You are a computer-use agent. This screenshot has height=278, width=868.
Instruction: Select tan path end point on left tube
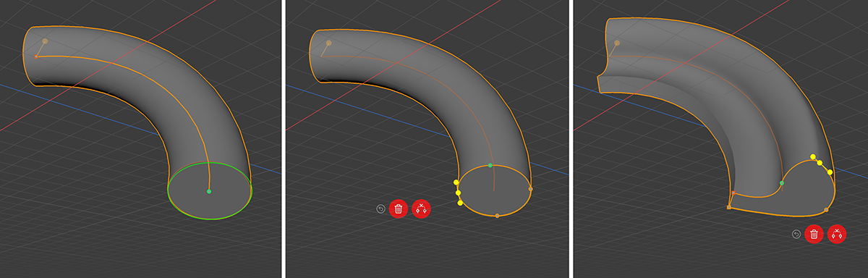(x=45, y=41)
